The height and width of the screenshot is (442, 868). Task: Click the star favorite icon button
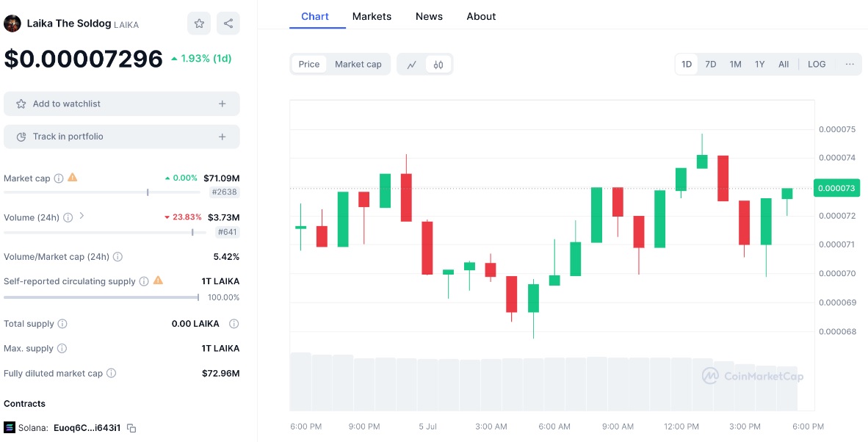point(199,23)
